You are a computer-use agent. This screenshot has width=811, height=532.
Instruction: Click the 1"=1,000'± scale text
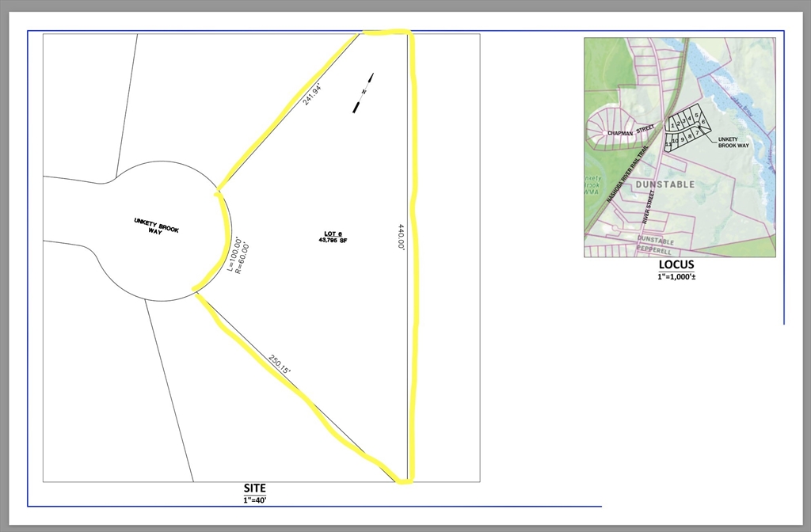pos(676,276)
